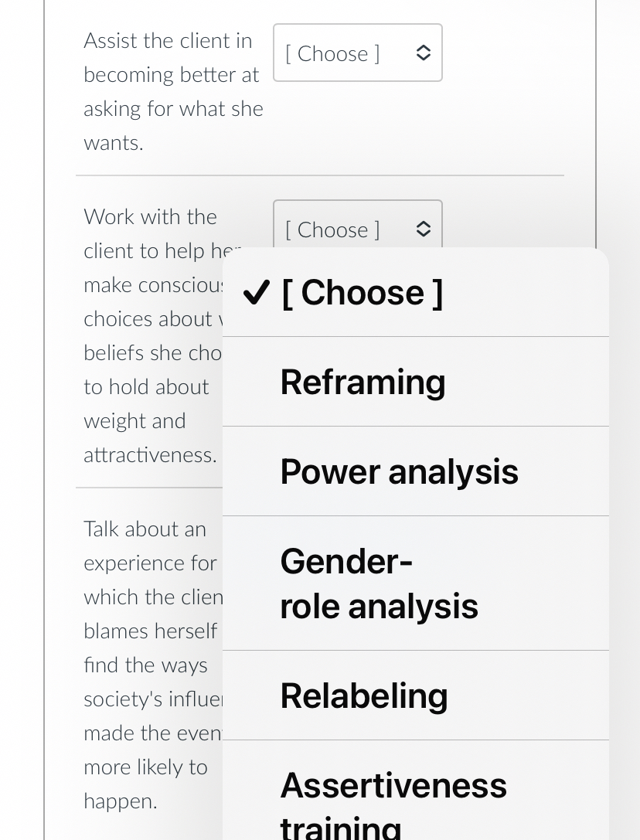The height and width of the screenshot is (840, 640).
Task: Click up-down arrows on the 'Work with the client' dropdown
Action: tap(423, 230)
